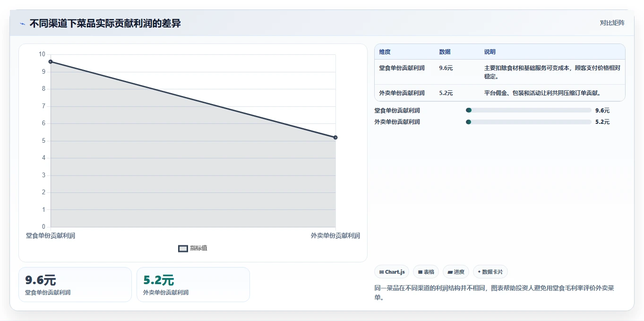The width and height of the screenshot is (644, 321).
Task: Click the 平台佣金、包装和活动让利 description cell
Action: coord(542,93)
